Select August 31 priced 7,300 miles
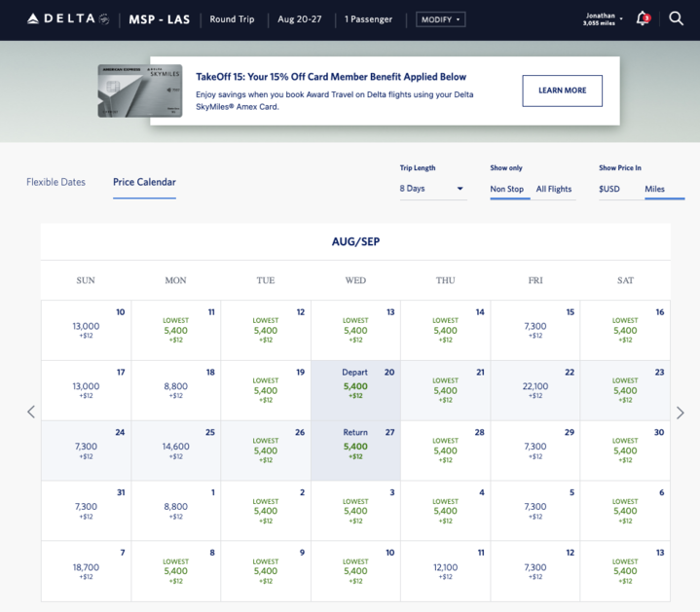 [x=86, y=511]
